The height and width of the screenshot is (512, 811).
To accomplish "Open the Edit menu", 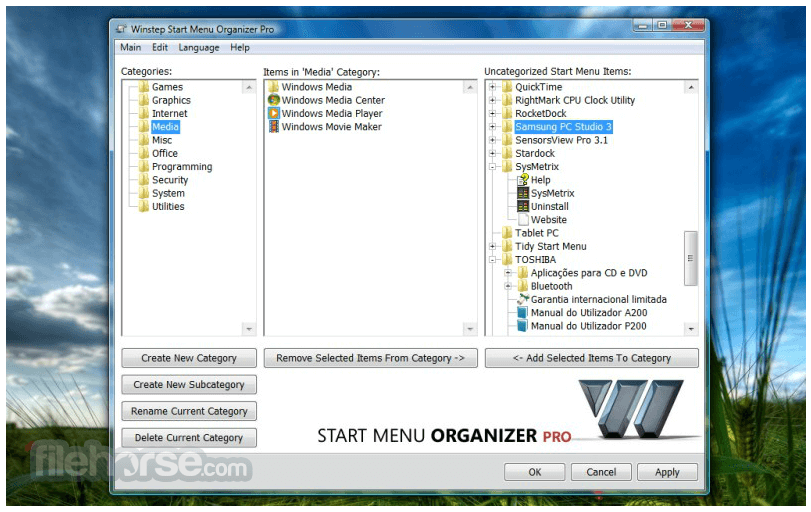I will point(160,48).
